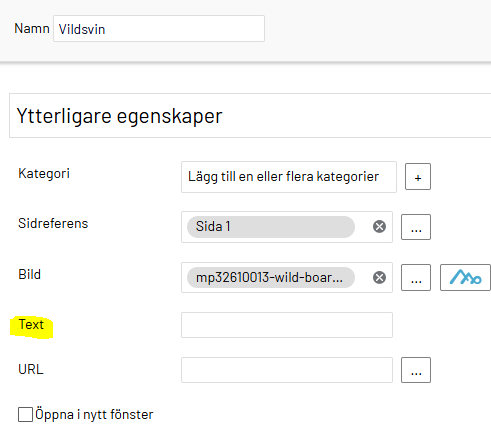
Task: Open the image editor mountain icon
Action: pos(465,278)
